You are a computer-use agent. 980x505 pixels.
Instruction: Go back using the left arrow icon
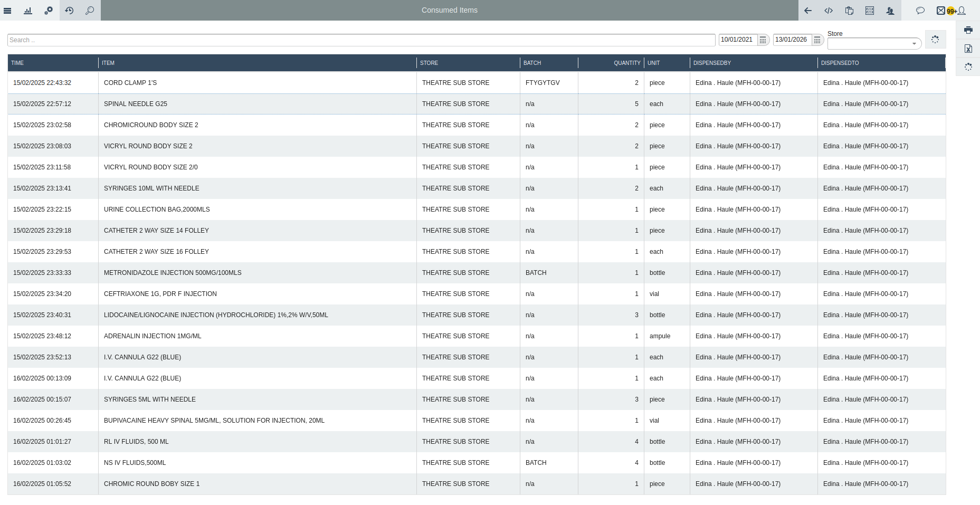coord(808,11)
